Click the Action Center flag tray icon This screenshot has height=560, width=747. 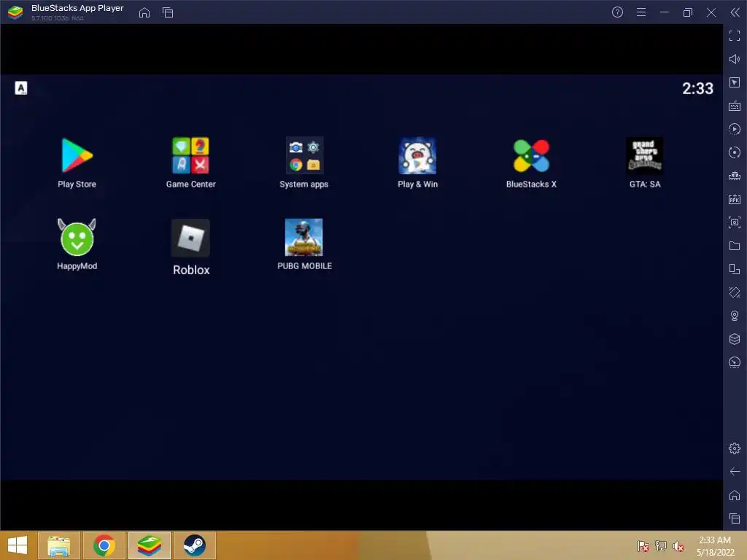click(643, 545)
